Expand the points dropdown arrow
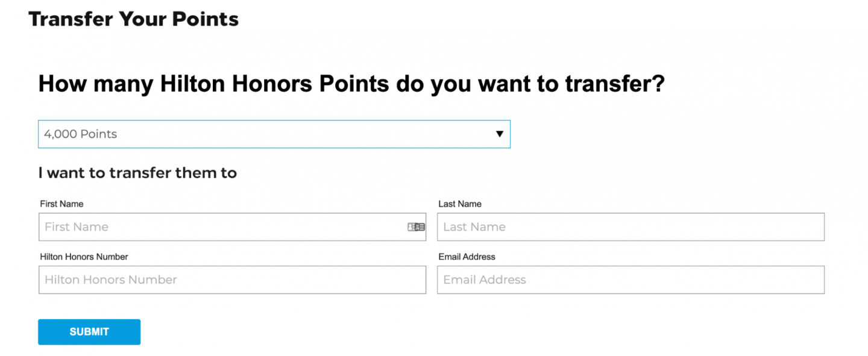 (499, 134)
